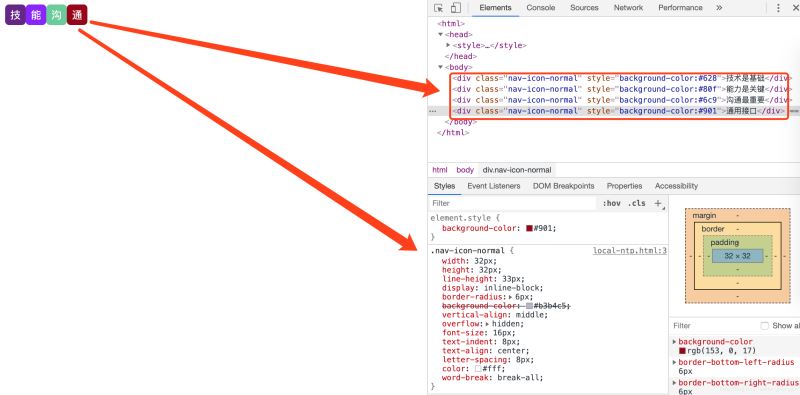Click the green '沟' icon tile
Viewport: 800px width, 395px height.
[x=57, y=15]
